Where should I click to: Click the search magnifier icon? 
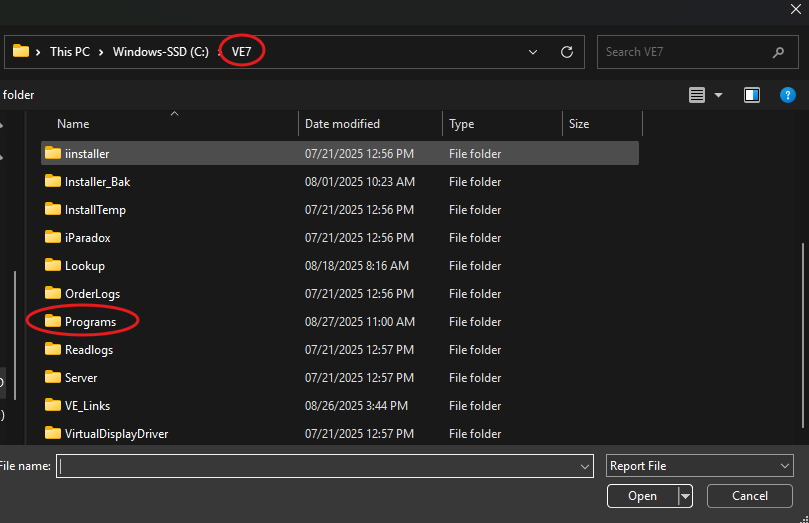[778, 52]
